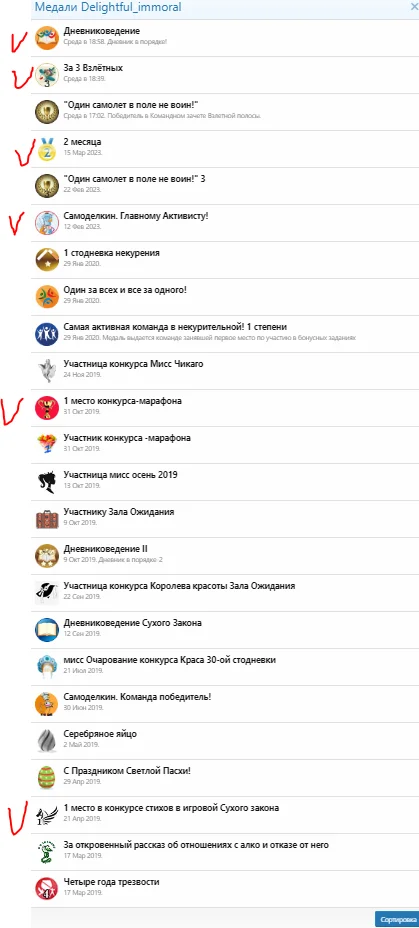The width and height of the screenshot is (419, 928).
Task: Select the Дневниководение Сухого Закона book icon
Action: pos(46,629)
